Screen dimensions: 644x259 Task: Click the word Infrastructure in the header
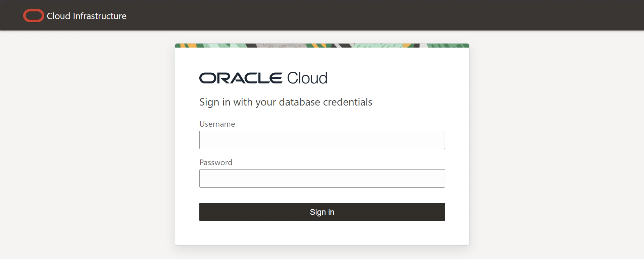tap(100, 16)
